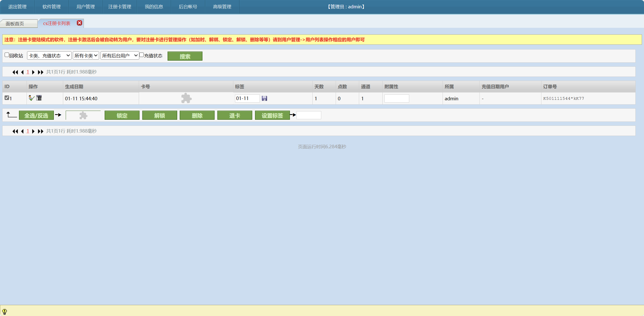Screen dimensions: 644x316
Task: Click the 退卡 button
Action: (x=235, y=115)
